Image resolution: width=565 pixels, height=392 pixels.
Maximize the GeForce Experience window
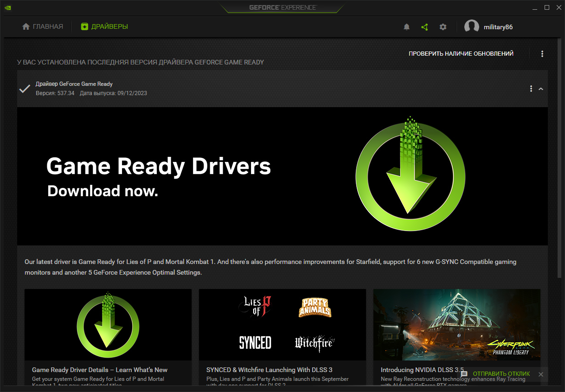click(547, 7)
